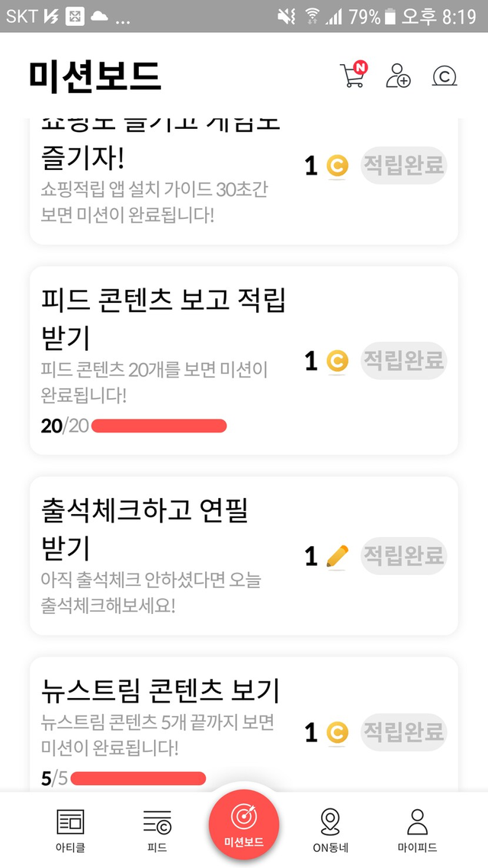Tap the Wi-Fi status bar icon
This screenshot has width=488, height=868.
312,16
